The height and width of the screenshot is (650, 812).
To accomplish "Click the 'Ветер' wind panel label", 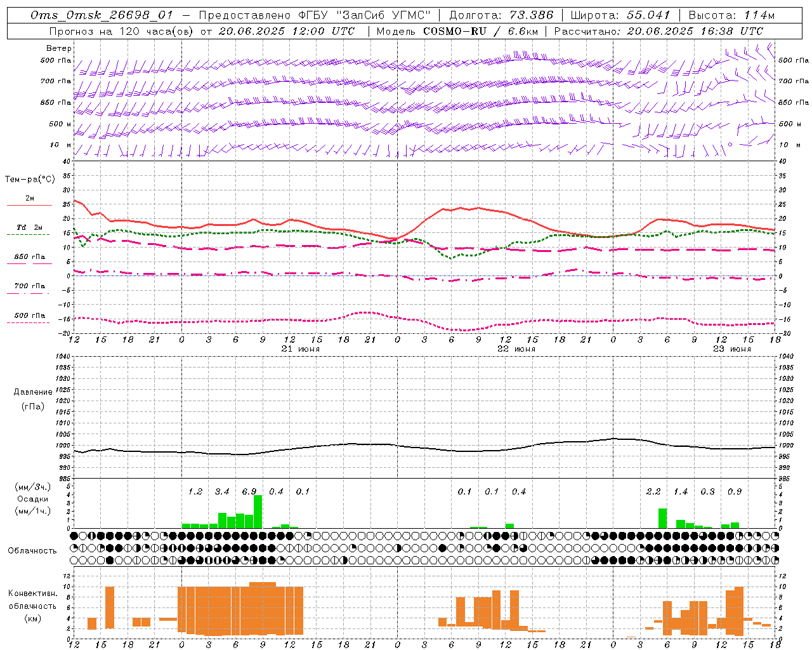I will click(59, 48).
